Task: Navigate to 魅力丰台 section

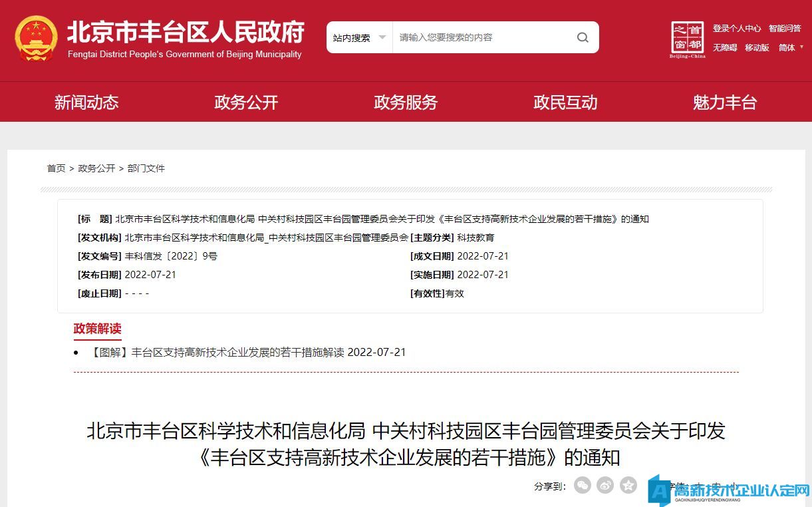Action: point(725,102)
